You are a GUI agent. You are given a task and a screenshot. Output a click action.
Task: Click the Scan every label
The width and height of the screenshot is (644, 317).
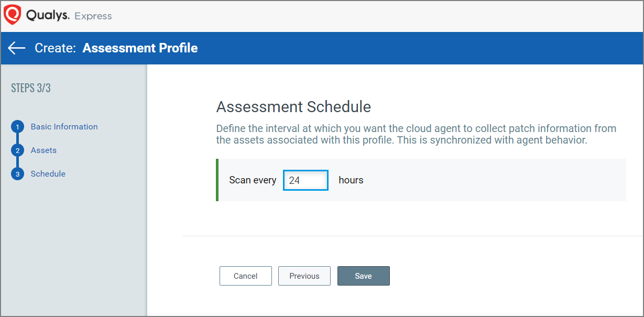252,180
